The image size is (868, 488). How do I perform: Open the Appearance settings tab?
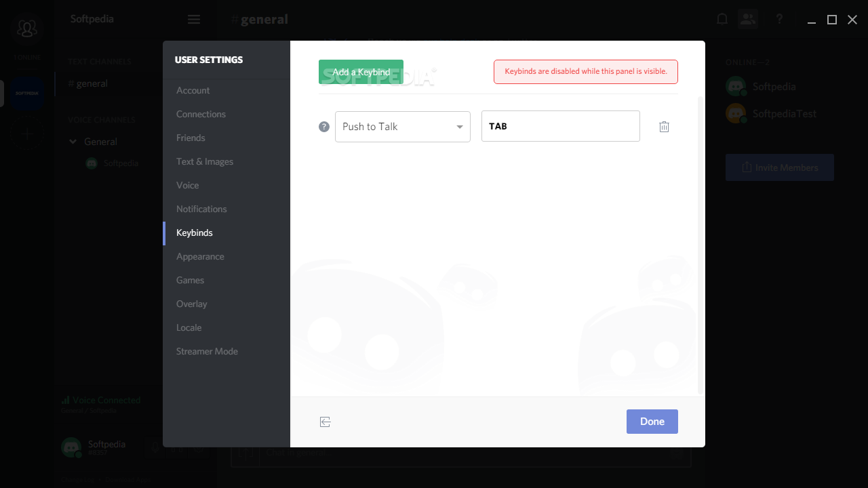coord(226,256)
